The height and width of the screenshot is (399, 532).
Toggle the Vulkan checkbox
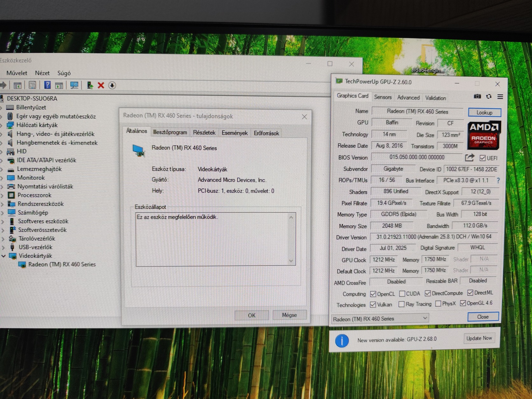373,304
